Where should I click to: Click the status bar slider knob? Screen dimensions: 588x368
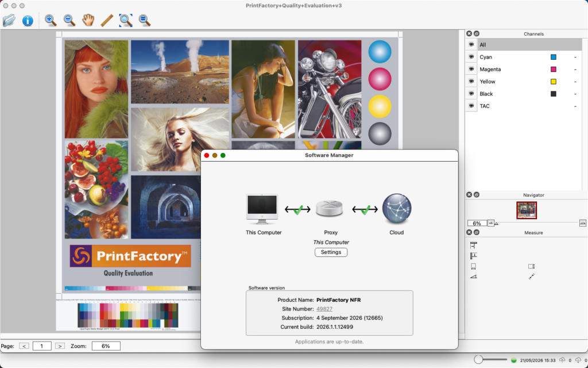point(478,359)
